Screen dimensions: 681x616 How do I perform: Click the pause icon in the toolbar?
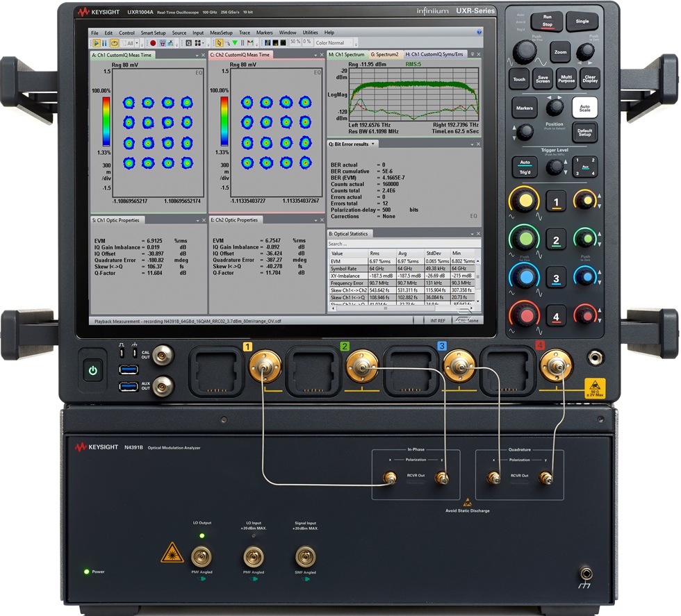104,43
